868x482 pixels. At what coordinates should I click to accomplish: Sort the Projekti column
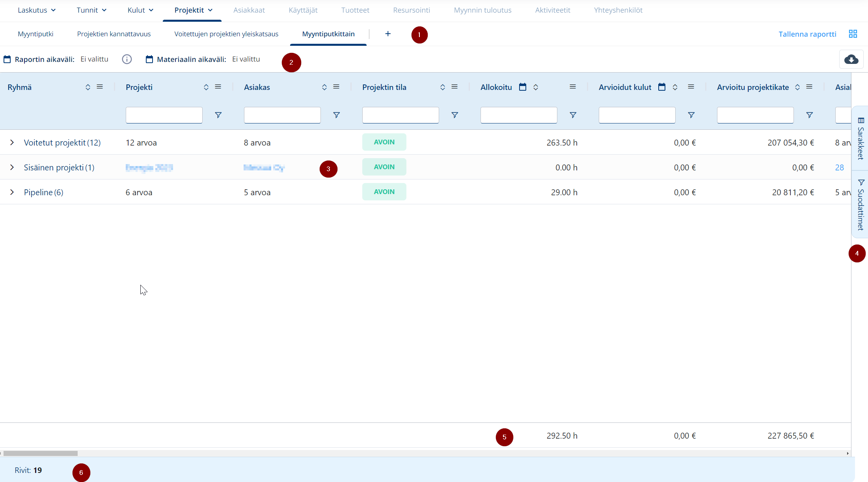click(206, 87)
